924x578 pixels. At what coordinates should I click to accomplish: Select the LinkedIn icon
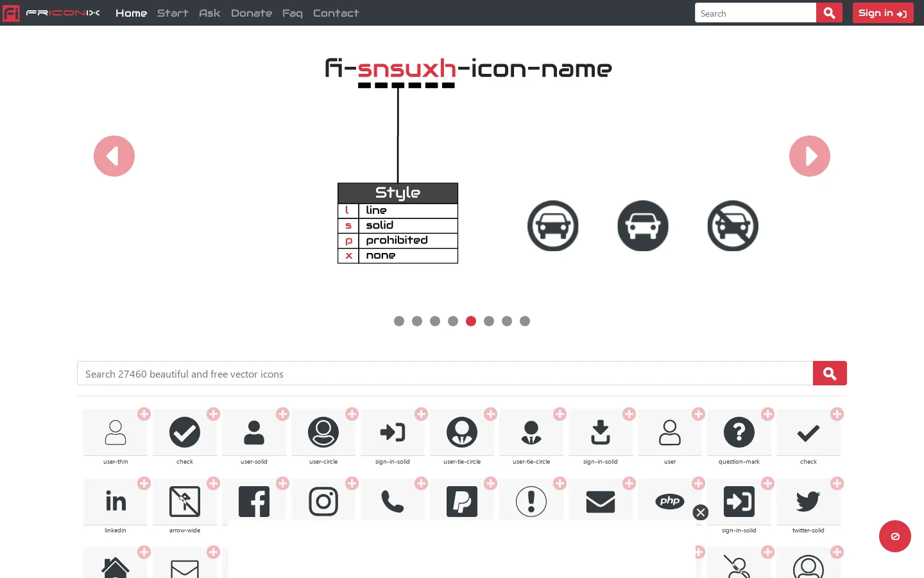(x=116, y=502)
